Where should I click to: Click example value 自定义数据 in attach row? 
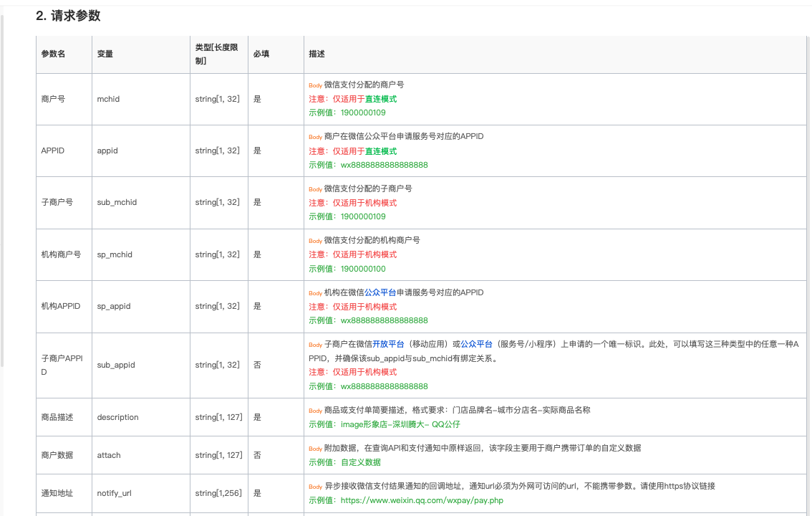point(360,462)
